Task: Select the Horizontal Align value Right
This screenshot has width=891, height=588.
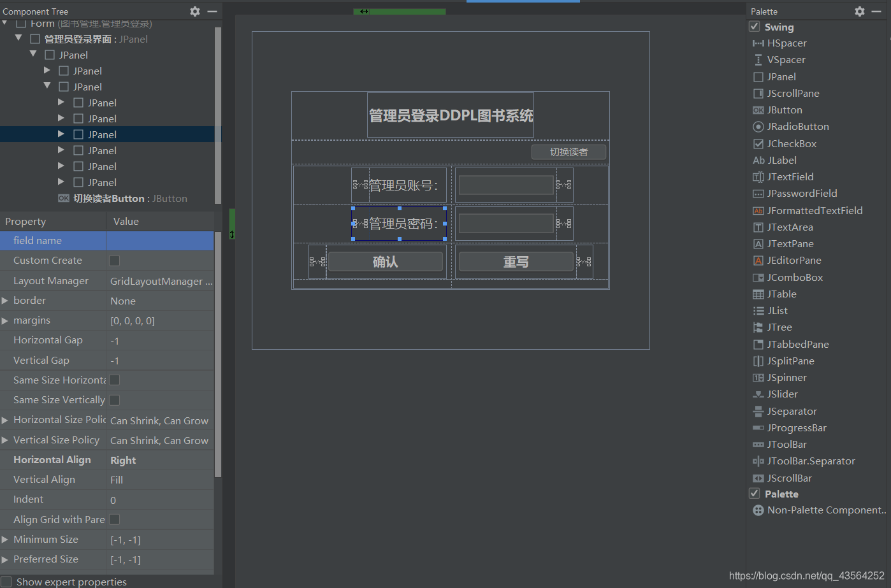Action: point(160,460)
